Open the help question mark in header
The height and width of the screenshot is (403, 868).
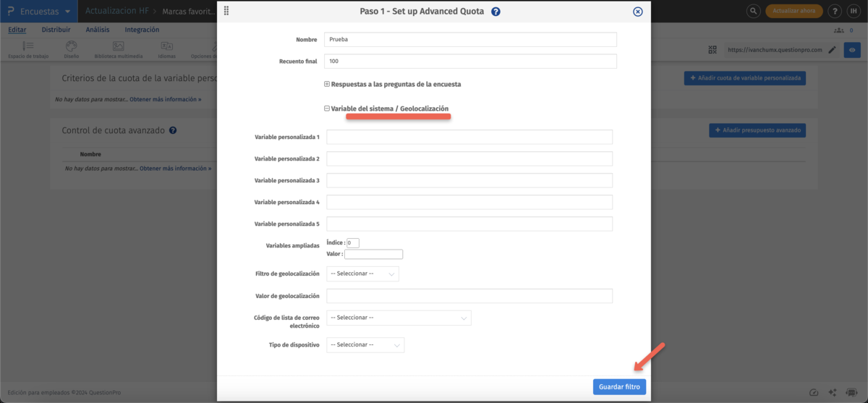click(x=835, y=11)
